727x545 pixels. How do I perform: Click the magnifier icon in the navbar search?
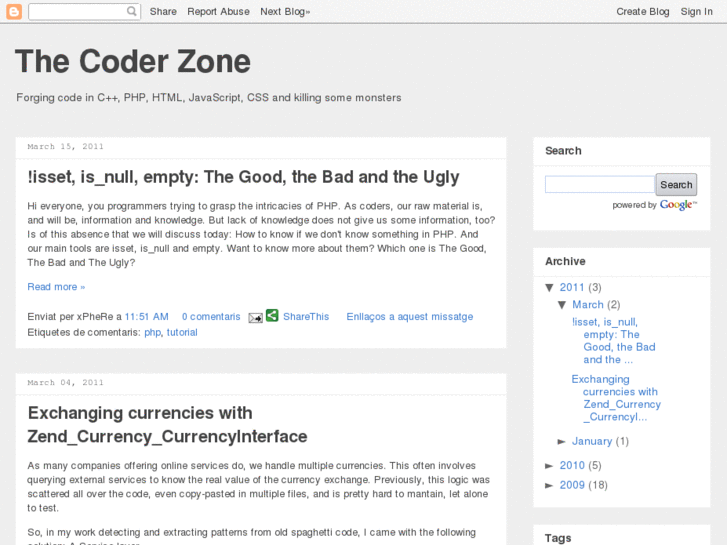click(132, 11)
